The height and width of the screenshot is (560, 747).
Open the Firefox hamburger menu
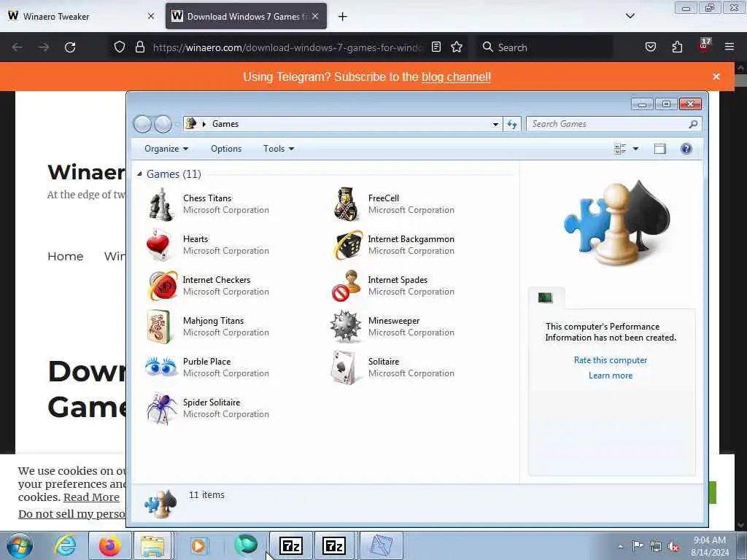tap(729, 47)
